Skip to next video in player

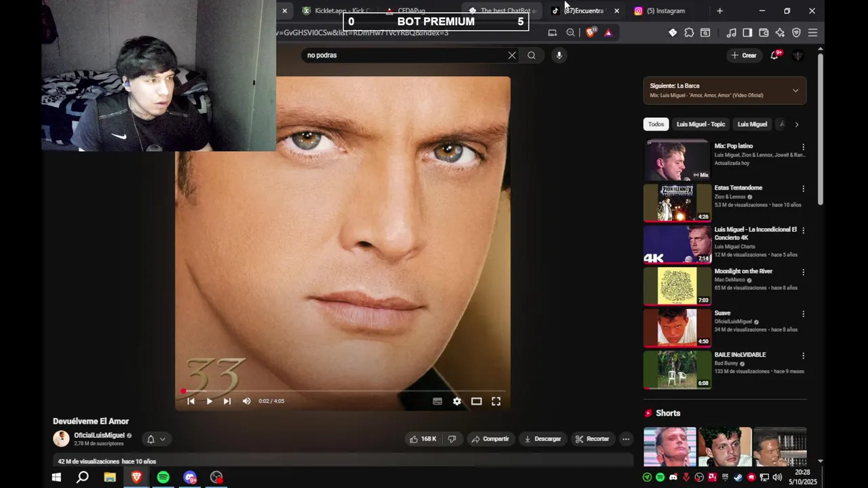227,401
